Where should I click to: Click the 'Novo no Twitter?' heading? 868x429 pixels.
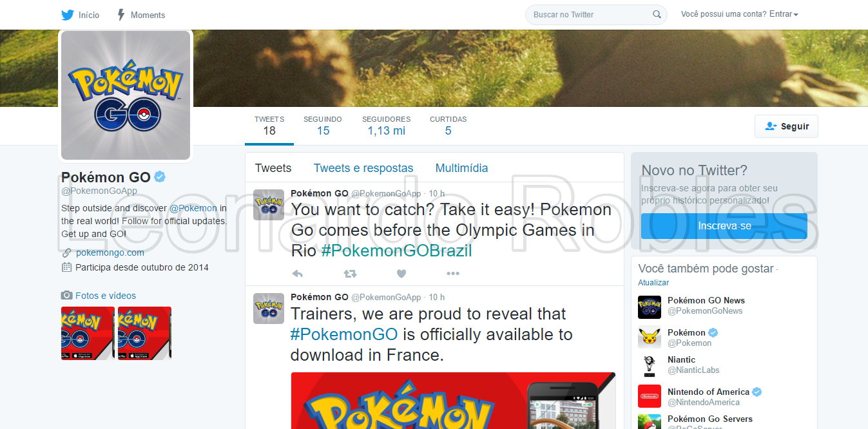point(695,170)
